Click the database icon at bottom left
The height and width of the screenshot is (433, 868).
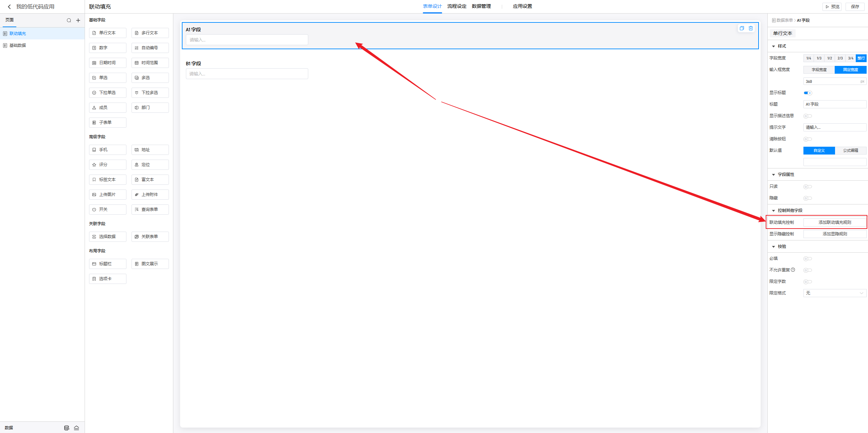pyautogui.click(x=67, y=428)
